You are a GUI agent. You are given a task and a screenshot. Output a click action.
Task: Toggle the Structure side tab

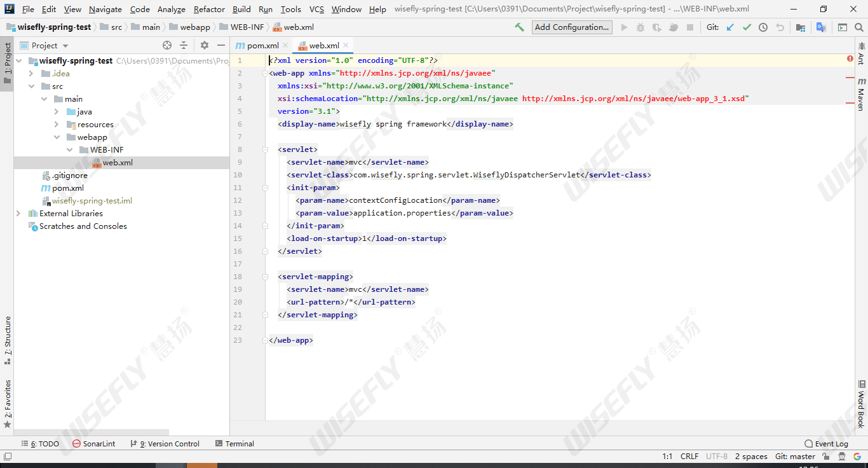tap(7, 341)
